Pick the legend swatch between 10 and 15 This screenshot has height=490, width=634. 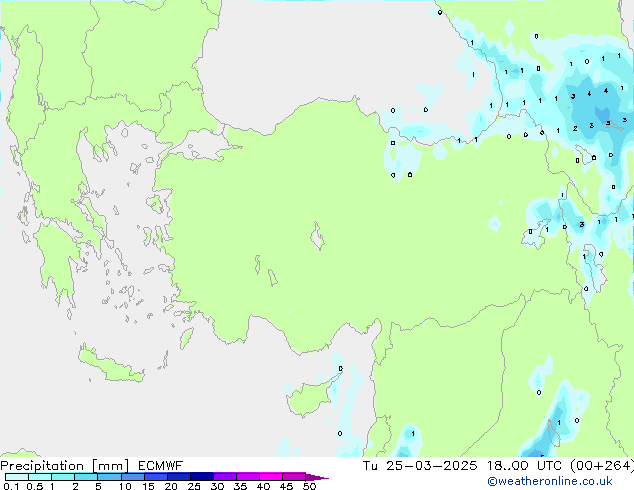pos(132,477)
